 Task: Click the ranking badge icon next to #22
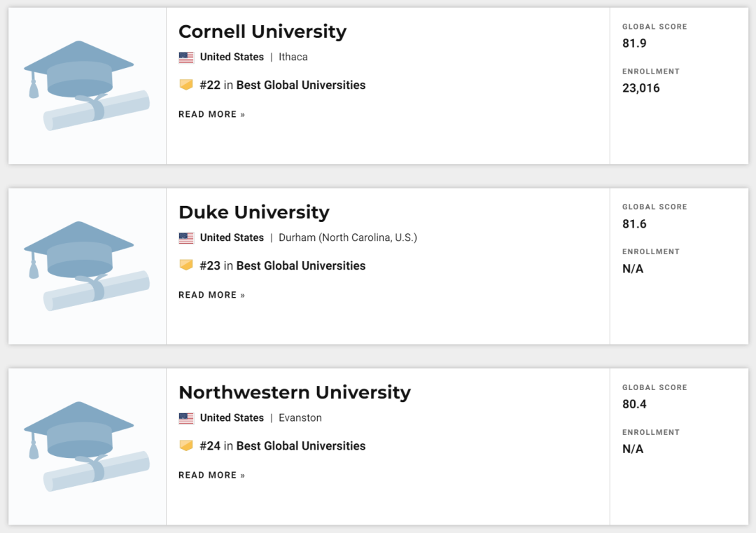(186, 85)
